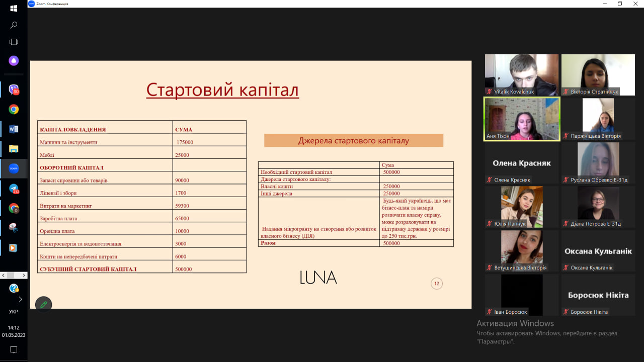Switch to Microsoft Word in taskbar
This screenshot has width=644, height=362.
(x=14, y=129)
